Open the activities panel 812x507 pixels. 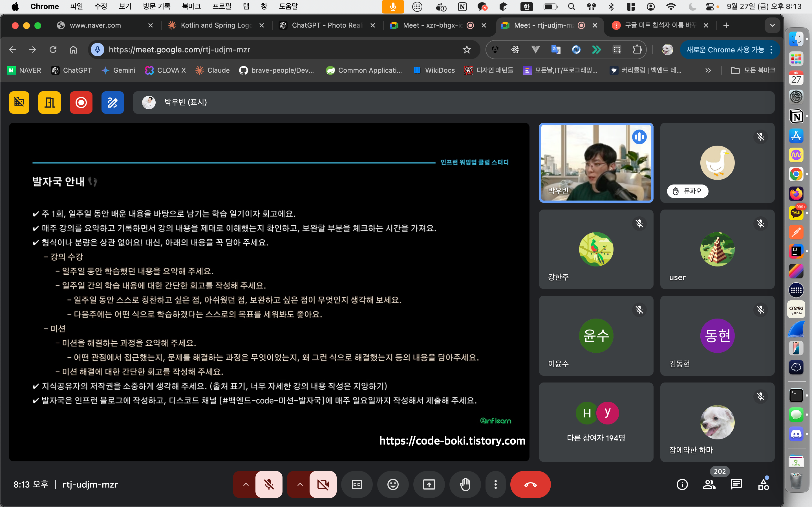[x=763, y=484]
